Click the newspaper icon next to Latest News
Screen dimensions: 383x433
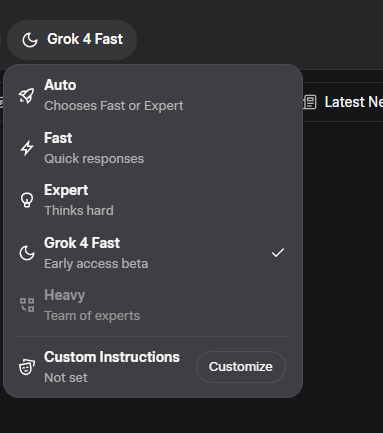click(310, 102)
